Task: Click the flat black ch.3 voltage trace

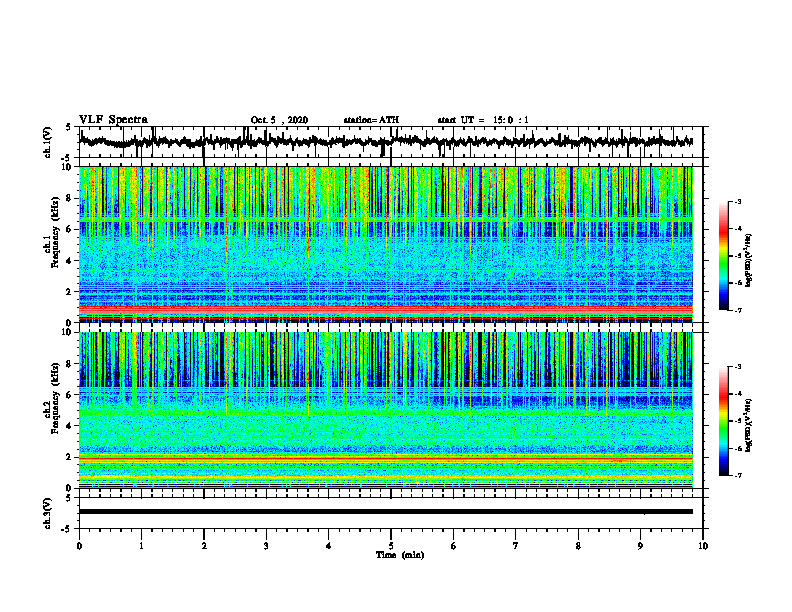Action: point(386,512)
